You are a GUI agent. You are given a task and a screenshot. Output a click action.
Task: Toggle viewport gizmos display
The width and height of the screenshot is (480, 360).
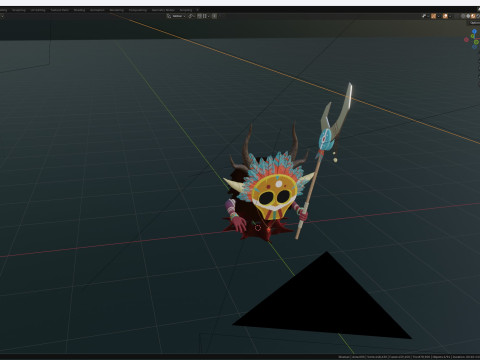[x=433, y=16]
